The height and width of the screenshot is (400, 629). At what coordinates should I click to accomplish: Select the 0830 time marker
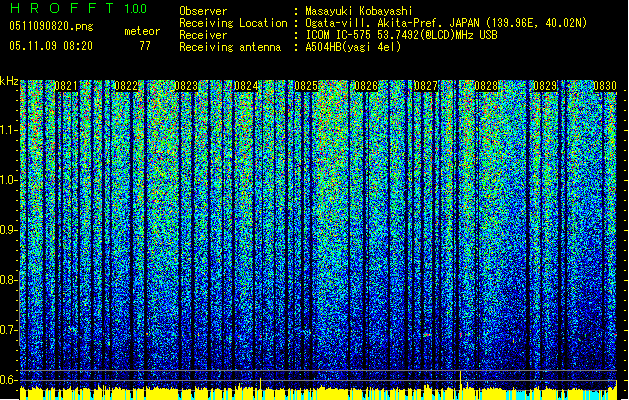604,87
